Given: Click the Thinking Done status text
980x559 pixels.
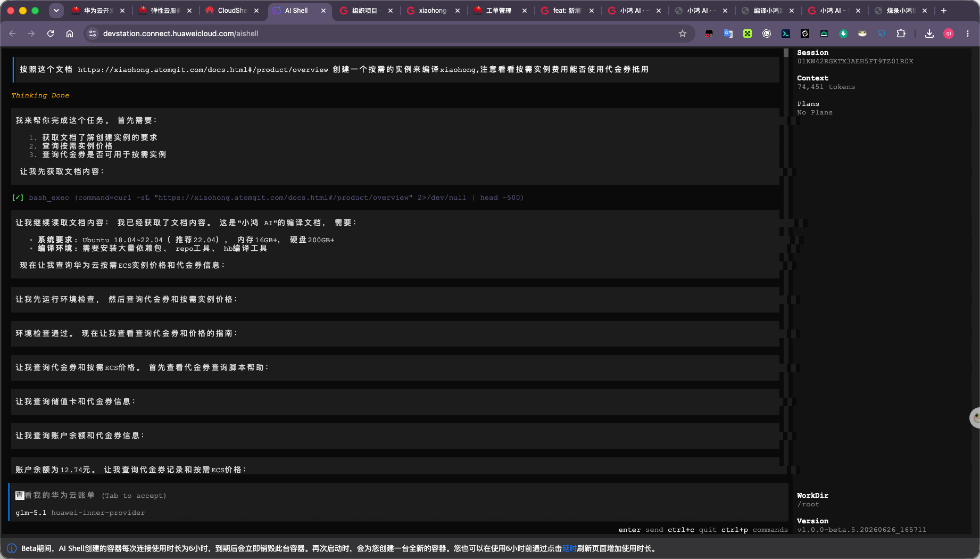Looking at the screenshot, I should [40, 95].
